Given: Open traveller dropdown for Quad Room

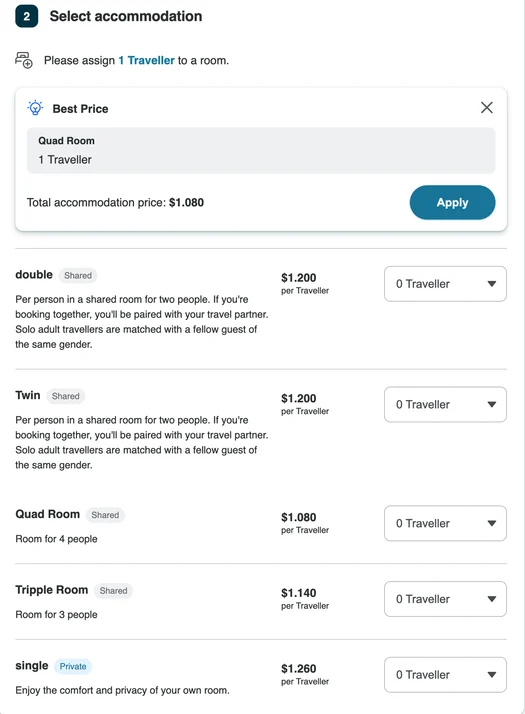Looking at the screenshot, I should pos(445,523).
